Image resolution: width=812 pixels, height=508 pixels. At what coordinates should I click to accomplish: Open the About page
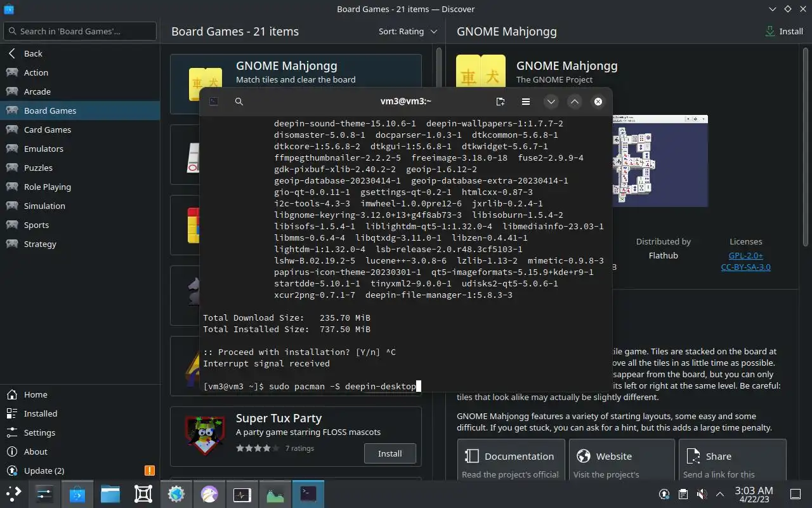[x=80, y=451]
